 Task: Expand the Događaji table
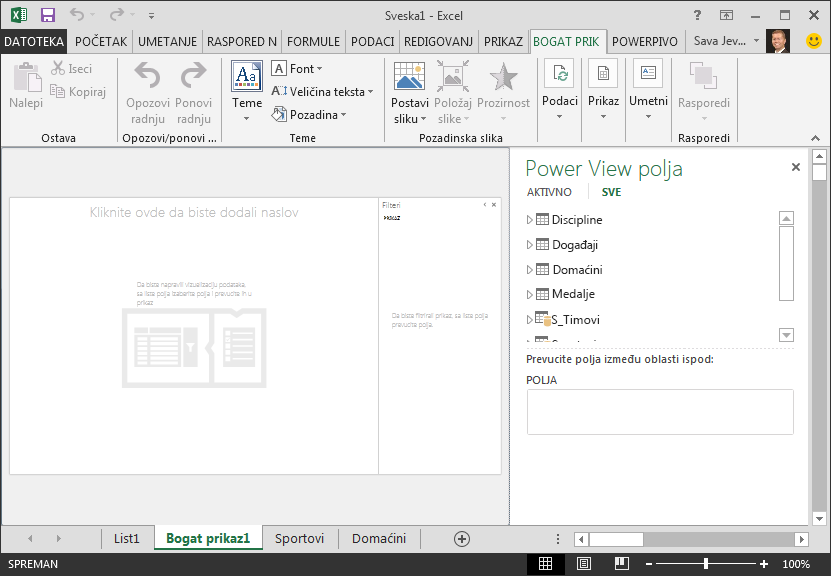(x=529, y=244)
